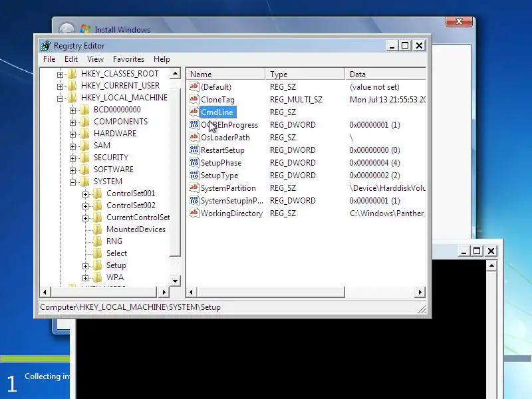532x399 pixels.
Task: Click the tree pane scroll-up arrow
Action: [x=175, y=73]
